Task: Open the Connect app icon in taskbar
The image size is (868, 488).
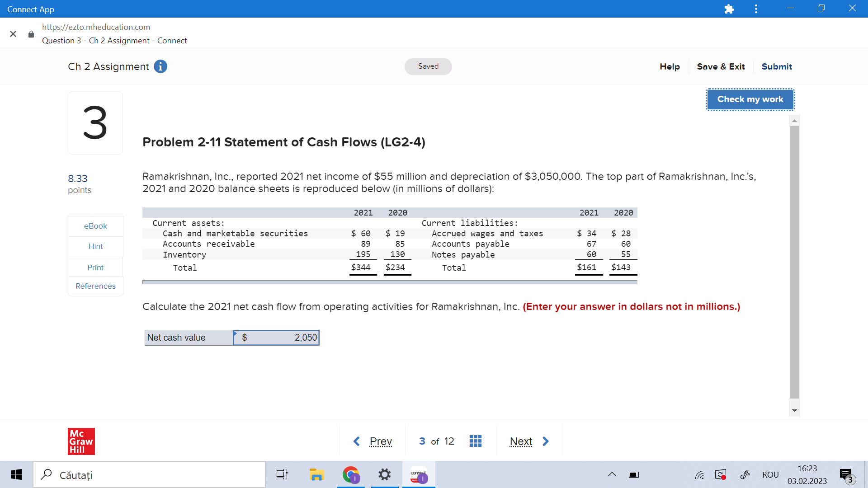Action: click(418, 474)
